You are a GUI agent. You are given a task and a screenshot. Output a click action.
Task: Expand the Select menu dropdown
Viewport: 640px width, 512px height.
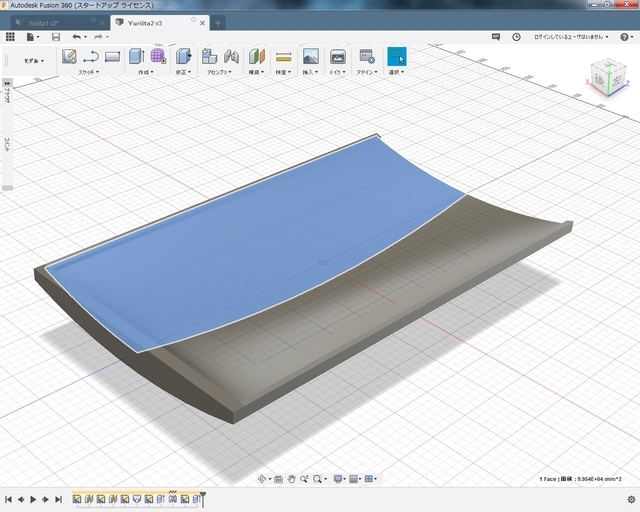(x=396, y=72)
